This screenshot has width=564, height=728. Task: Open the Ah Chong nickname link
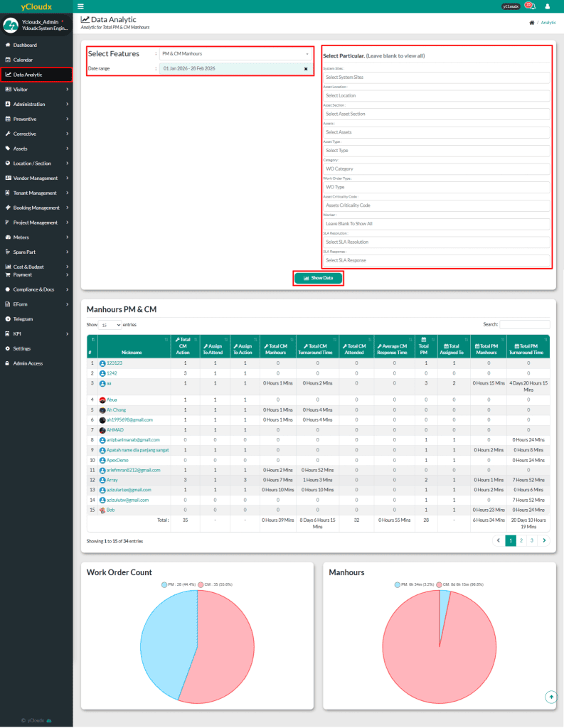[x=117, y=410]
